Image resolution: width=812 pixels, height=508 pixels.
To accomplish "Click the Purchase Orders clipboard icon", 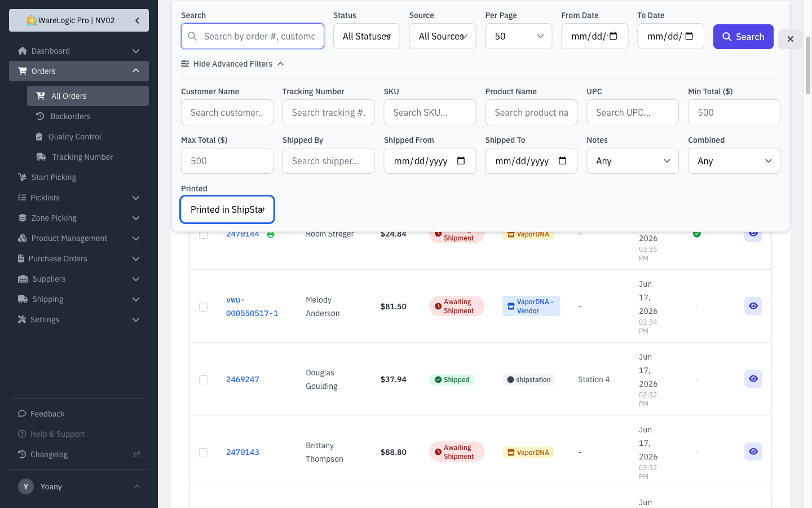I will pos(21,259).
